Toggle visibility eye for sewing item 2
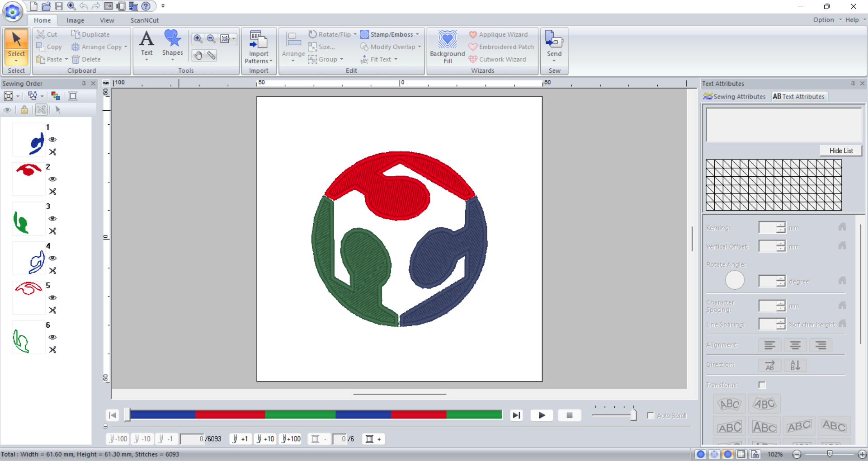 tap(52, 179)
